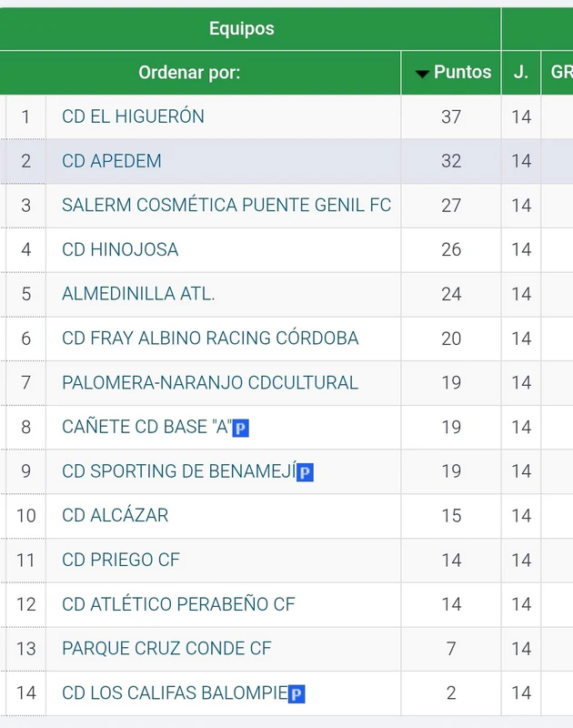Open the CD EL HIGUERÓN team link
The image size is (573, 728).
[133, 116]
